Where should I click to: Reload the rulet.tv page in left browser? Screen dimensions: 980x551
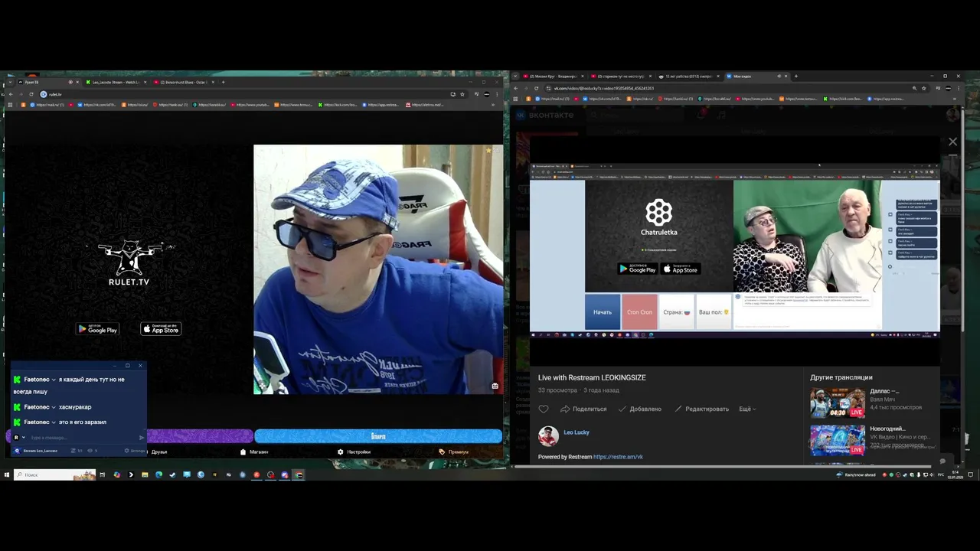click(x=31, y=94)
